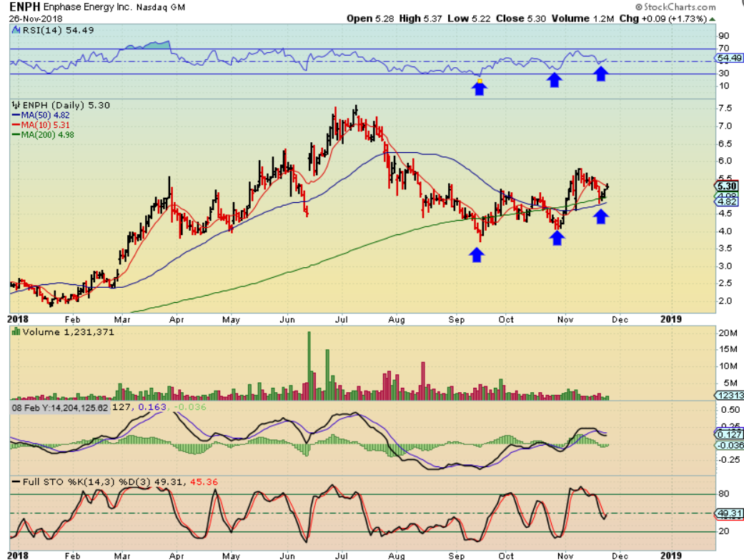Image resolution: width=744 pixels, height=560 pixels.
Task: Click the Chg +0.09 (+1.73%) readout
Action: pyautogui.click(x=663, y=19)
